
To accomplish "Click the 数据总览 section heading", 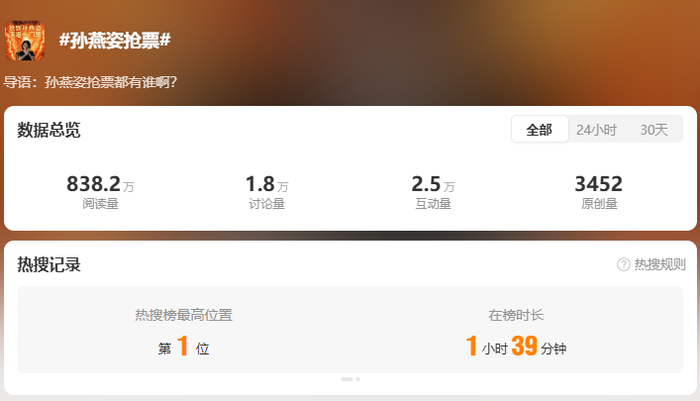I will click(x=49, y=130).
